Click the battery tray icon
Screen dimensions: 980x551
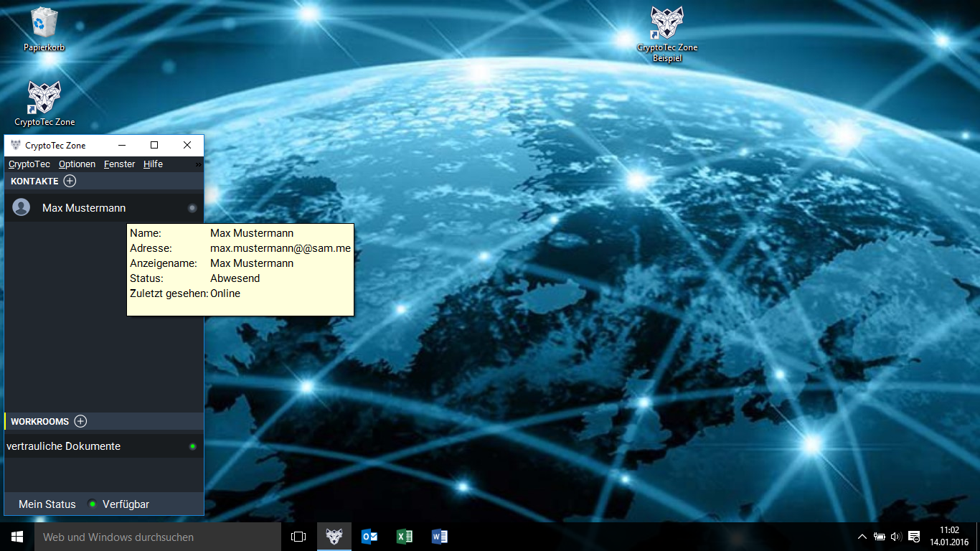880,537
